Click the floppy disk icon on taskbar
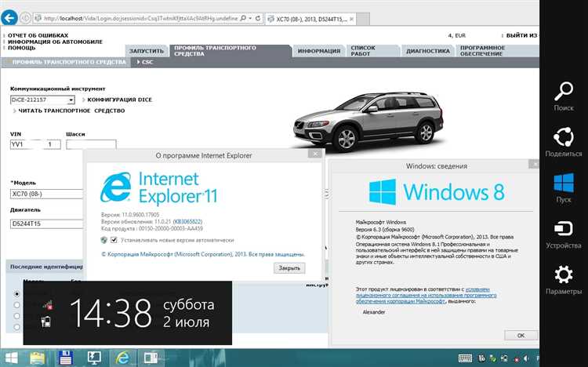Image resolution: width=588 pixels, height=367 pixels. click(x=66, y=358)
